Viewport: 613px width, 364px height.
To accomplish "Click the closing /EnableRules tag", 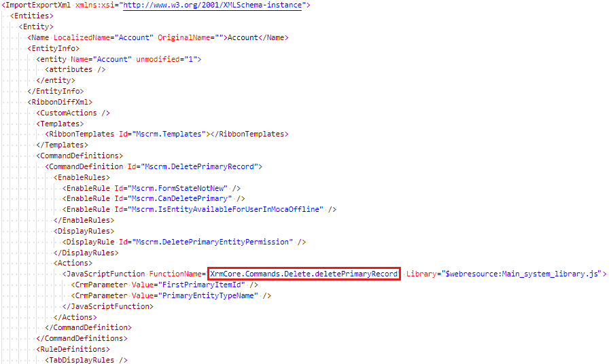I will pyautogui.click(x=84, y=221).
